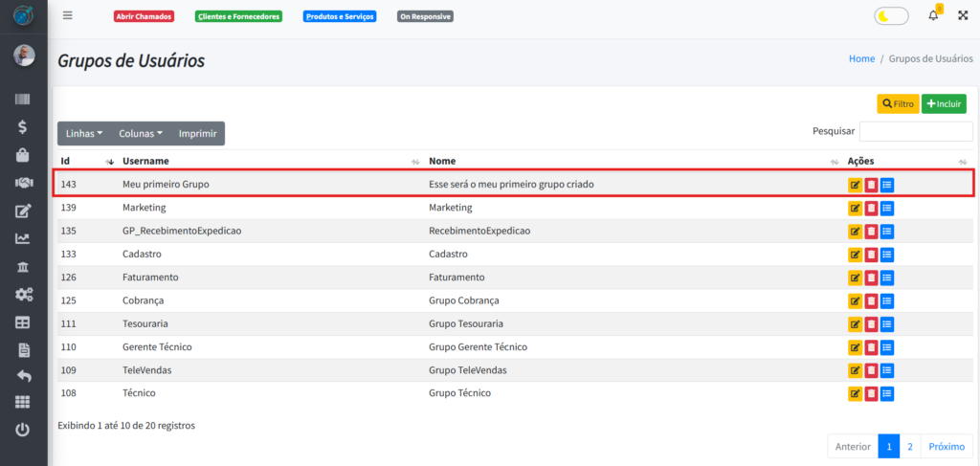The height and width of the screenshot is (466, 980).
Task: Click the handshake icon in the sidebar
Action: pyautogui.click(x=23, y=183)
